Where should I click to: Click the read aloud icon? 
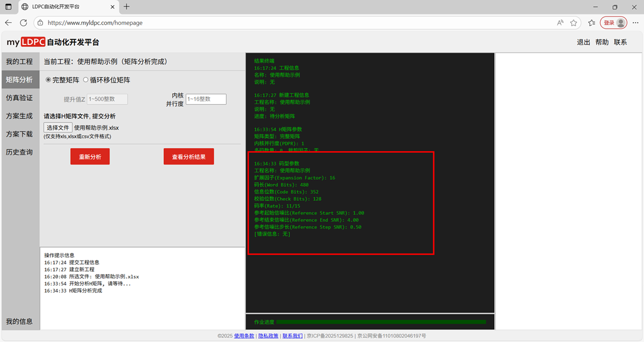[x=560, y=23]
